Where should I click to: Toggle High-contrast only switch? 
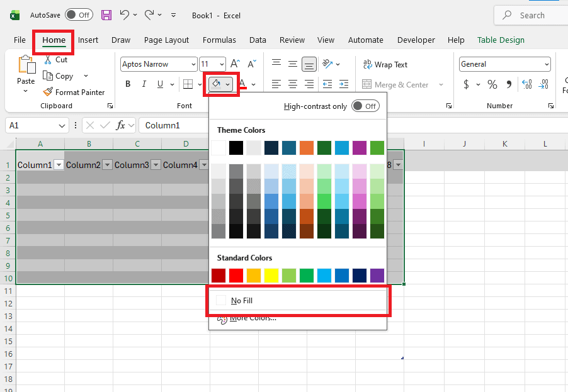365,106
